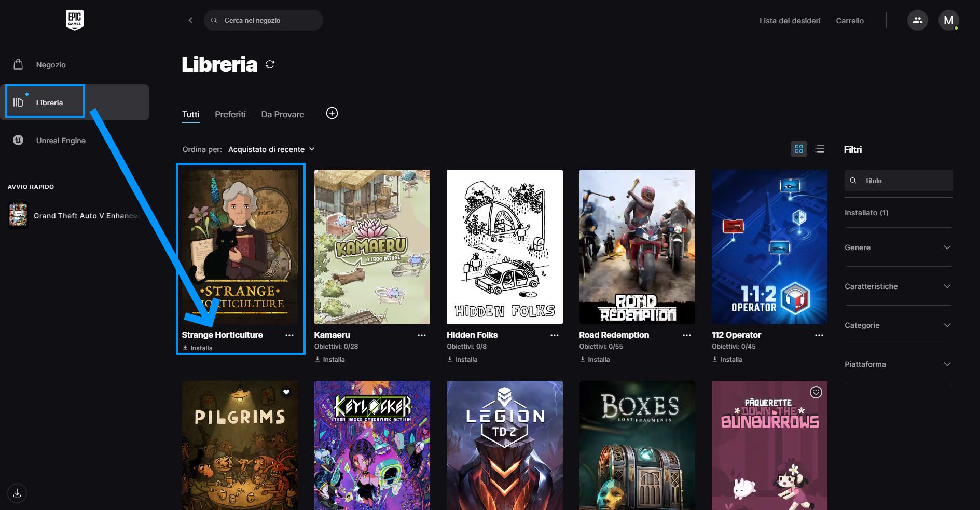Expand the Genere filter
The height and width of the screenshot is (510, 980).
pos(899,247)
